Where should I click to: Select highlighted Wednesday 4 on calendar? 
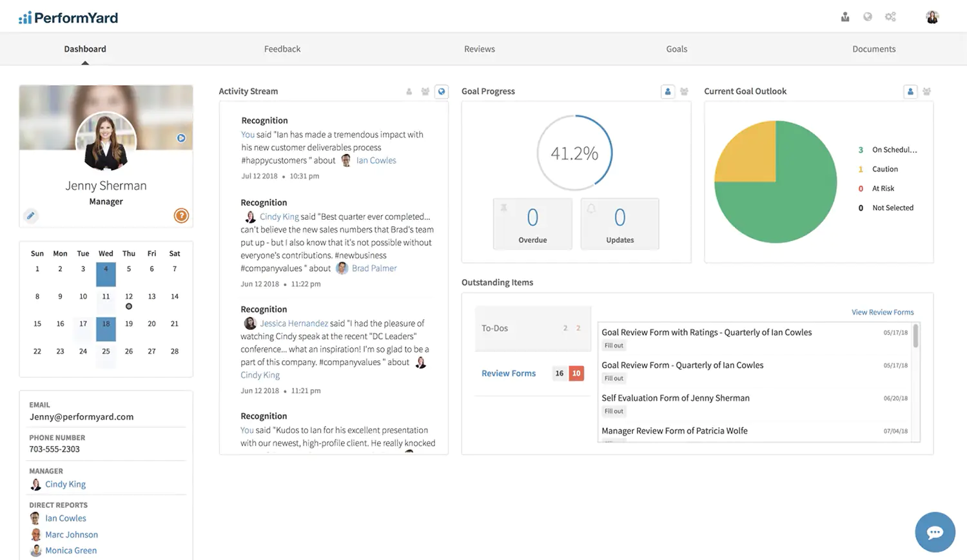tap(106, 274)
